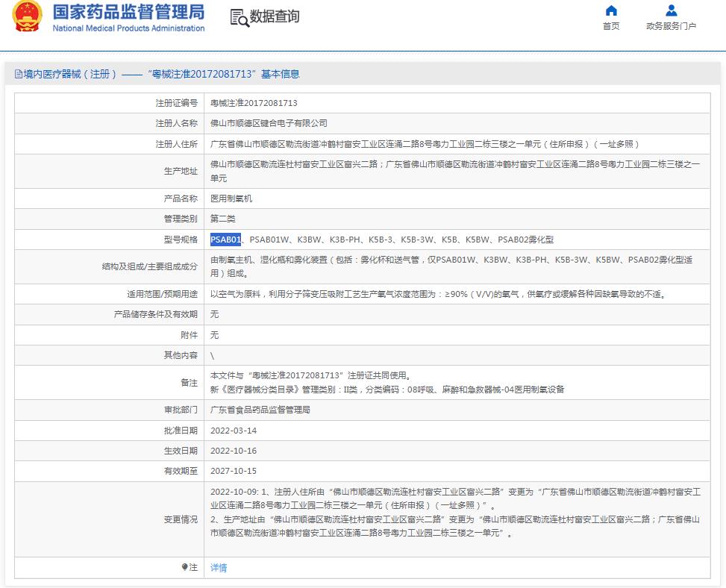Click the house icon above 首页 label

(611, 10)
